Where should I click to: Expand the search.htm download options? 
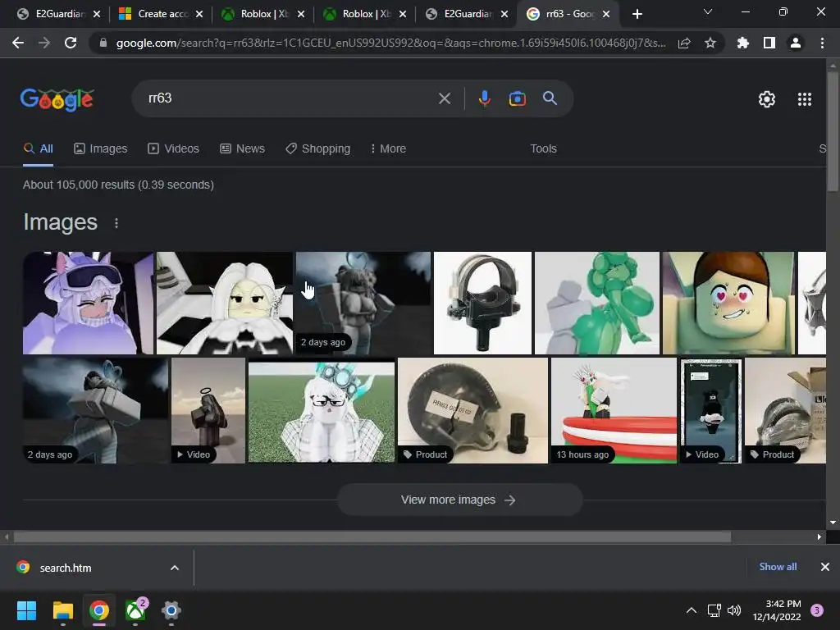(175, 568)
